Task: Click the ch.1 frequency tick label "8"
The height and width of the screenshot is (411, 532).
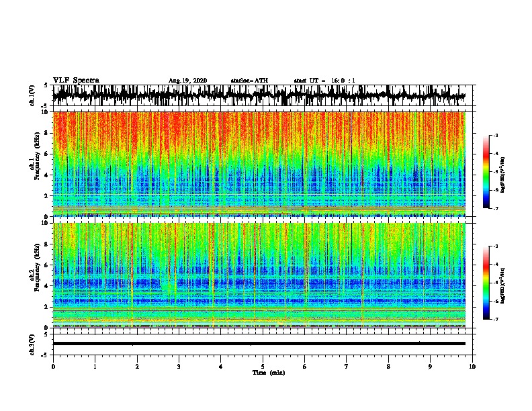Action: [x=46, y=133]
